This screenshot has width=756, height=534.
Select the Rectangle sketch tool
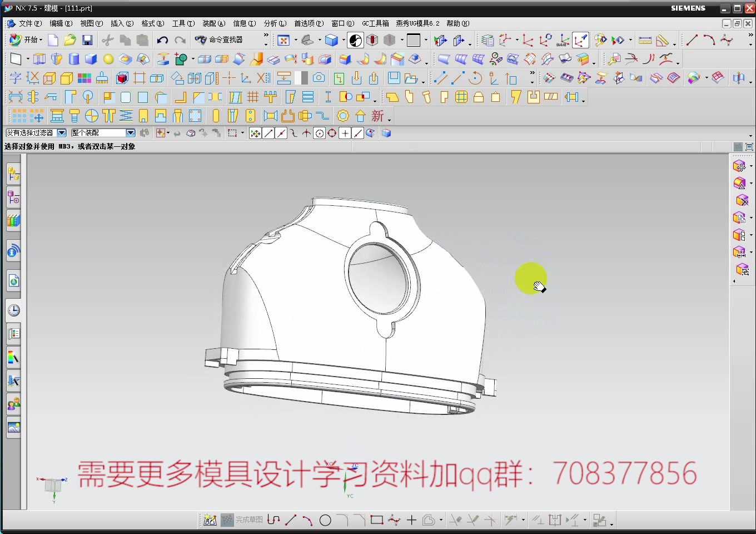(x=376, y=520)
